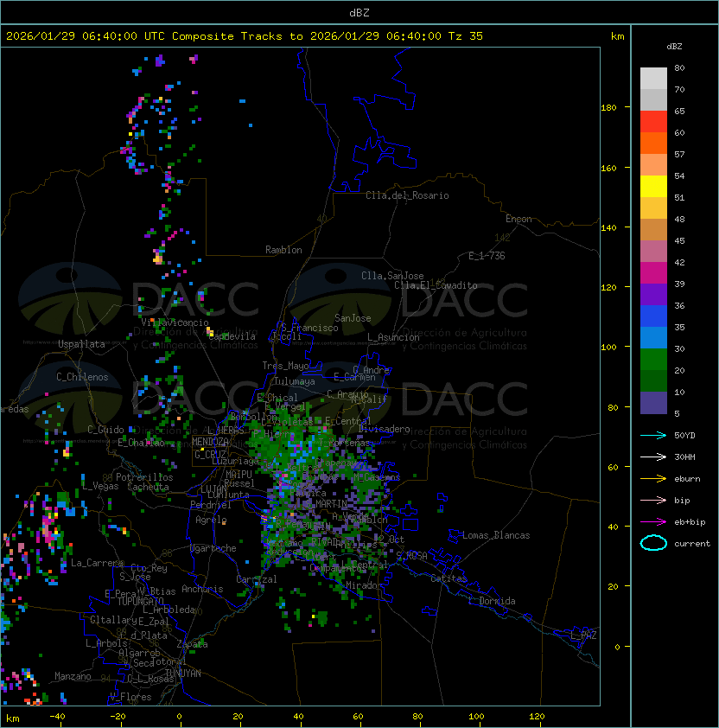719x728 pixels.
Task: Click the 120 km horizontal axis tick
Action: (x=537, y=717)
